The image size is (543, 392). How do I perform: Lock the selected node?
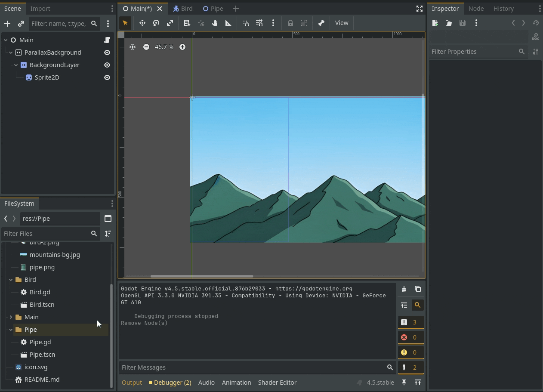tap(290, 23)
